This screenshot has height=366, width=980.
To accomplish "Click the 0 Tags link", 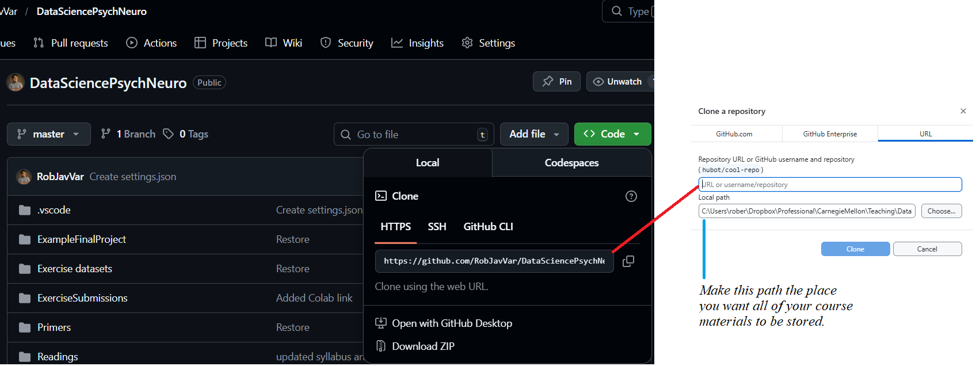I will coord(185,134).
